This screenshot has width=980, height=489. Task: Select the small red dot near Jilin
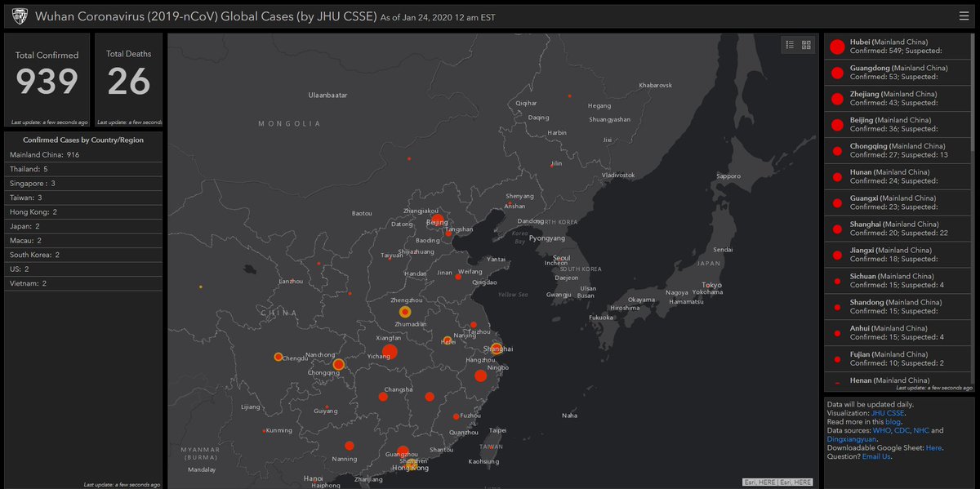(551, 166)
